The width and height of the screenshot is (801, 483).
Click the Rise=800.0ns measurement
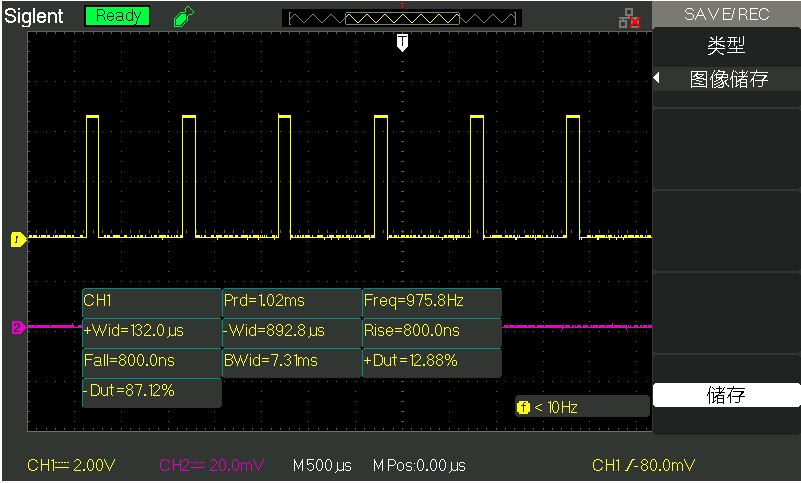tap(432, 333)
